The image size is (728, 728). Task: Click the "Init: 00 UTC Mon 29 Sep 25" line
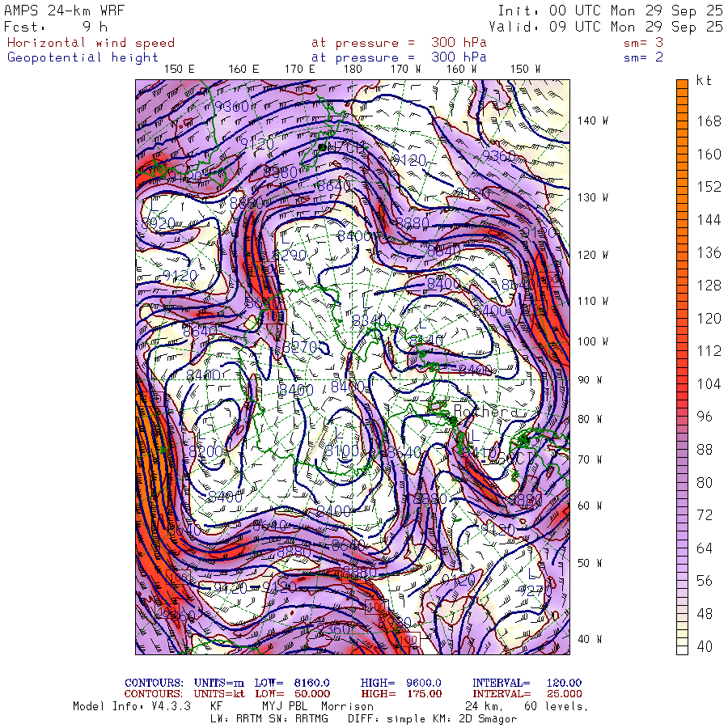611,11
